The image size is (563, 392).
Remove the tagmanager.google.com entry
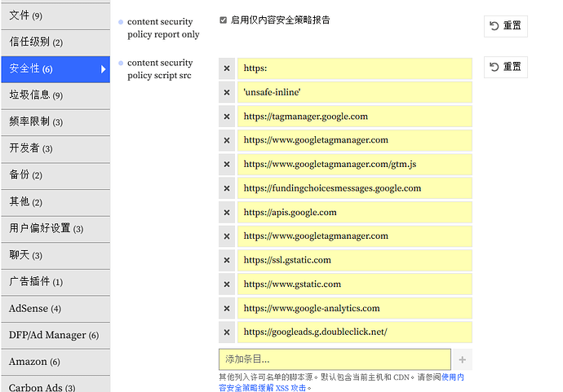tap(227, 117)
